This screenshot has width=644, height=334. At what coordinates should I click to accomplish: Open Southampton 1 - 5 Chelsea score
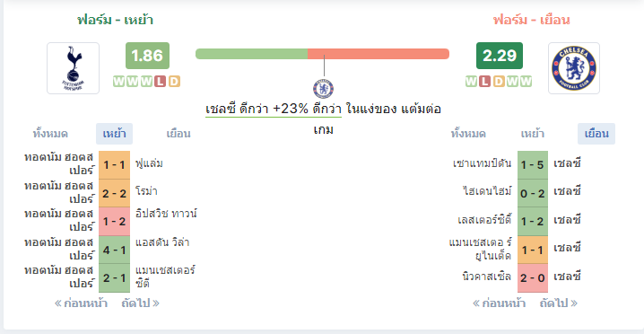532,165
